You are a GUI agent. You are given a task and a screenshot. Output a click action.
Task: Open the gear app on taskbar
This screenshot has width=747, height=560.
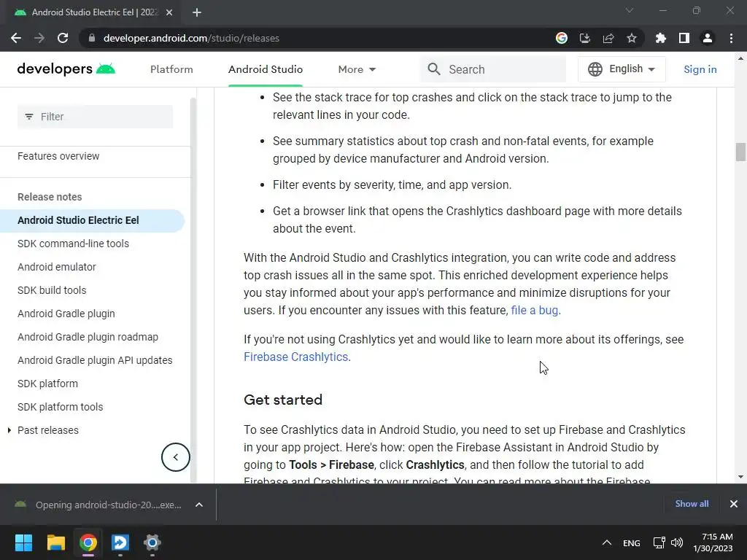tap(152, 542)
